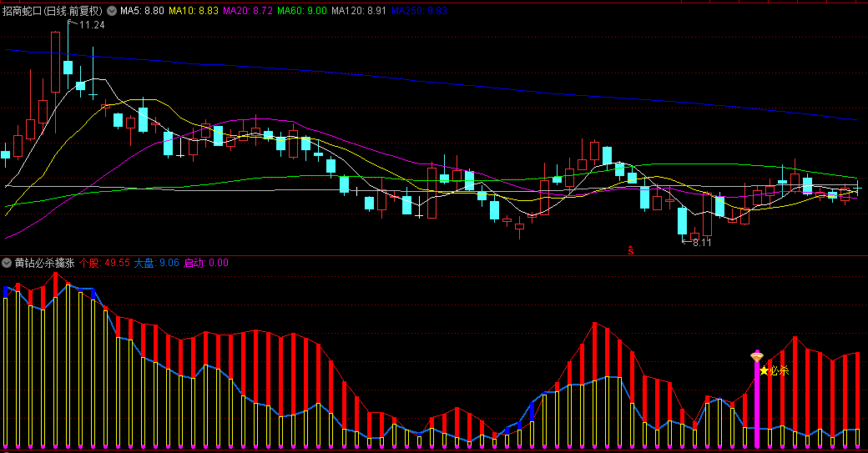868x453 pixels.
Task: Click the 启动: 0.00 value
Action: point(205,263)
